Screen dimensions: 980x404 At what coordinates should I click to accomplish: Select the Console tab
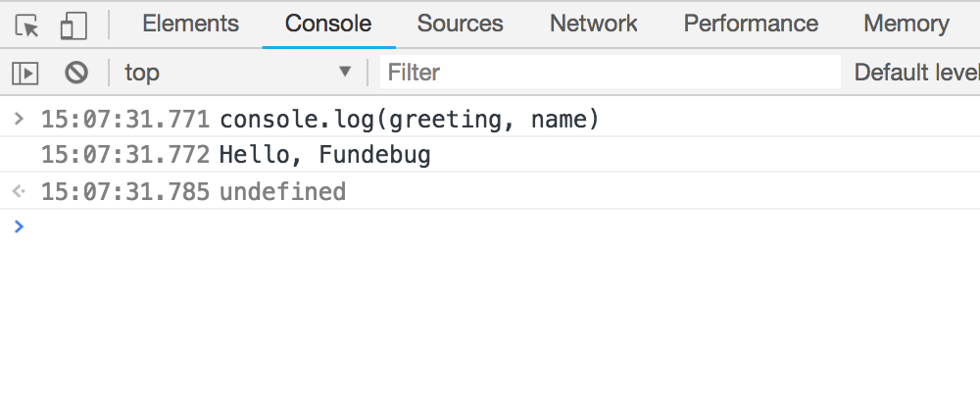[328, 24]
